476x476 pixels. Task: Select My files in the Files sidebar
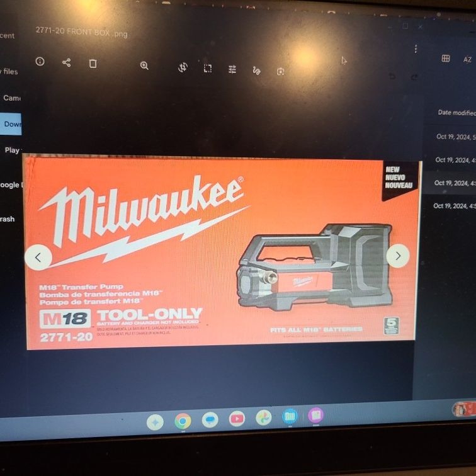9,71
